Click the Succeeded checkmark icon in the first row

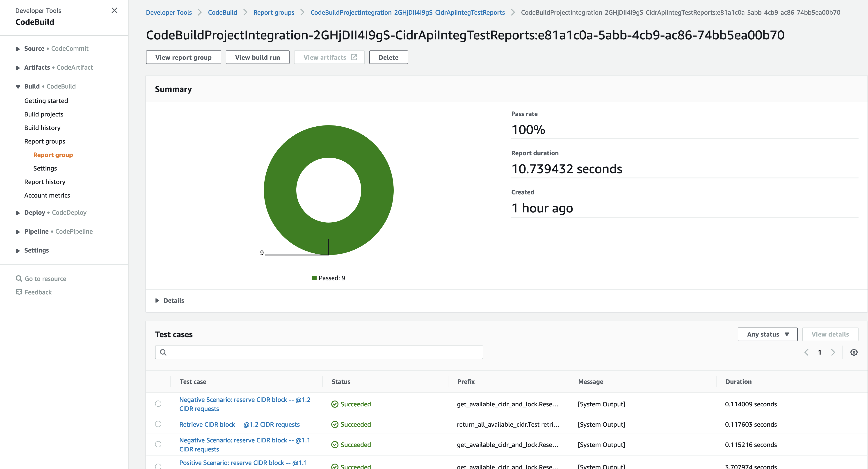[335, 404]
